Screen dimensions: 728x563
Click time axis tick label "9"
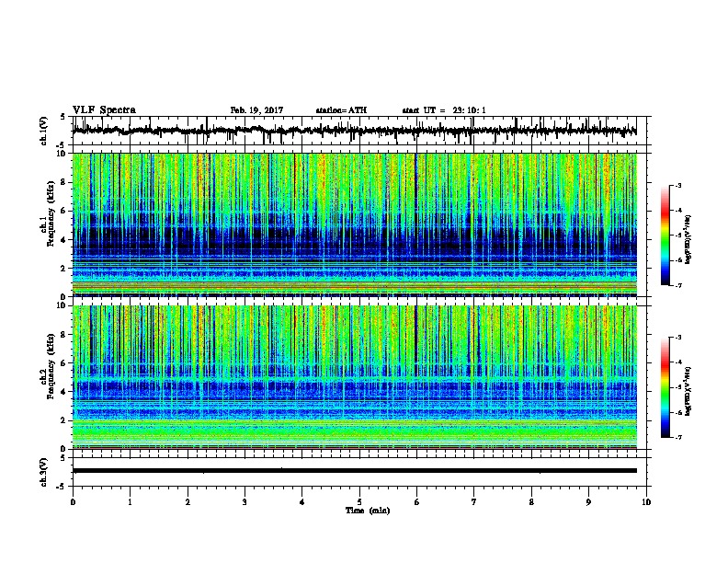click(588, 502)
